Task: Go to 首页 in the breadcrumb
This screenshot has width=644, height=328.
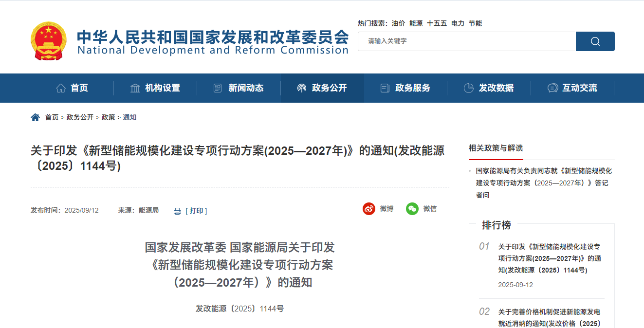Action: (52, 117)
